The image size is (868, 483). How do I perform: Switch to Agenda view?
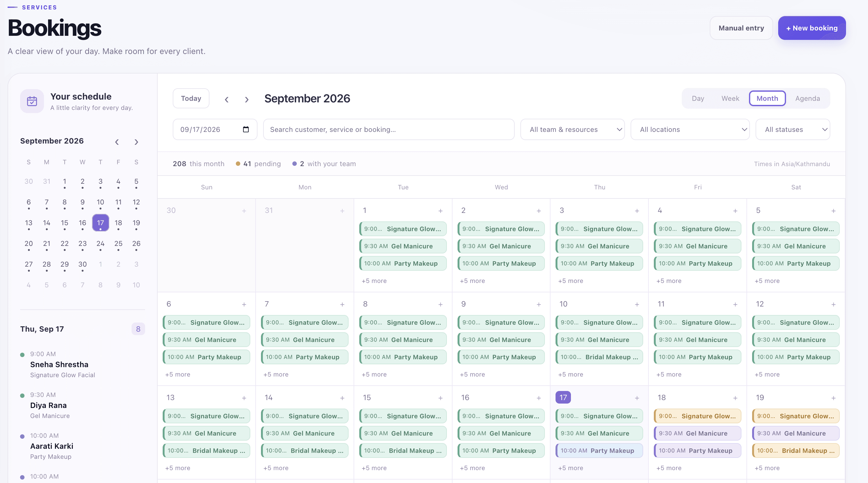click(x=807, y=98)
